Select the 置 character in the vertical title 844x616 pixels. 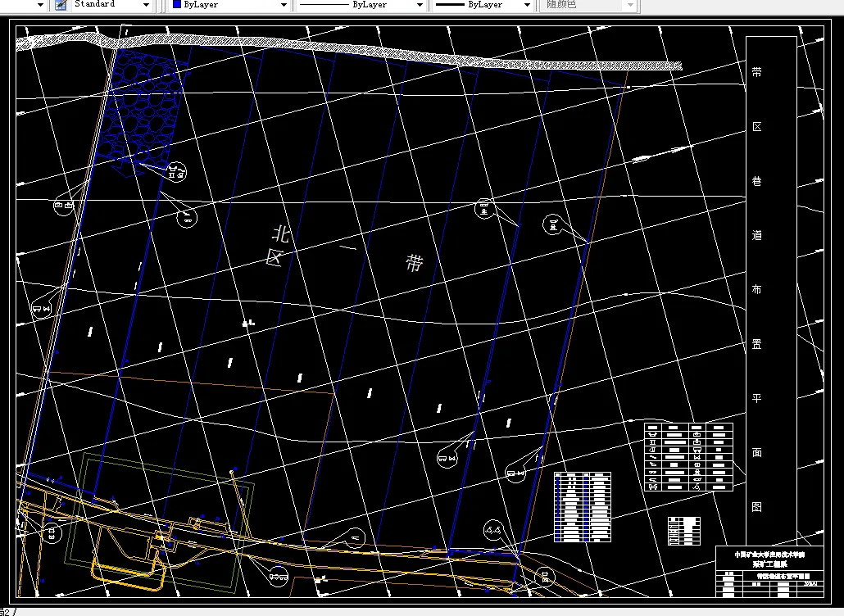(x=757, y=344)
